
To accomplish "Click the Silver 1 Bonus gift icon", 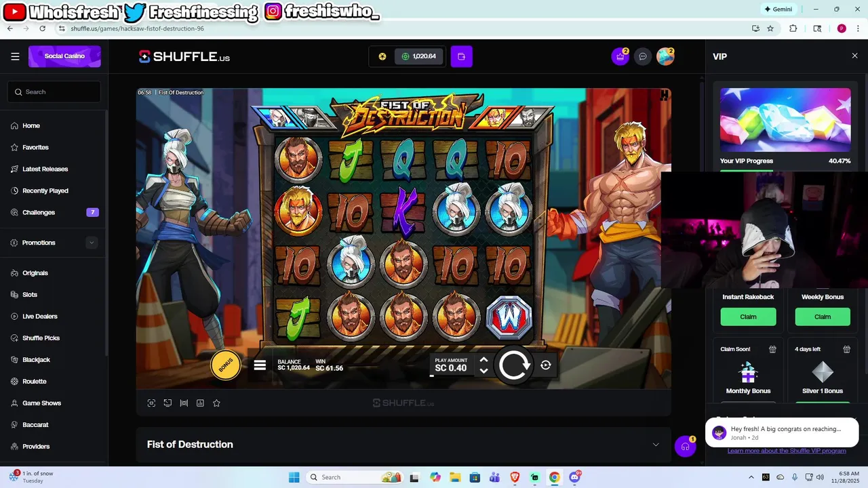I will [x=846, y=349].
